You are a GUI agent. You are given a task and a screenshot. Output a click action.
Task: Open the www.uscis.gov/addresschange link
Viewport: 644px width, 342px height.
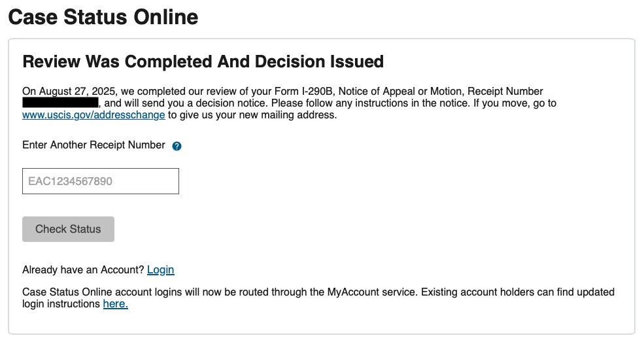[93, 116]
